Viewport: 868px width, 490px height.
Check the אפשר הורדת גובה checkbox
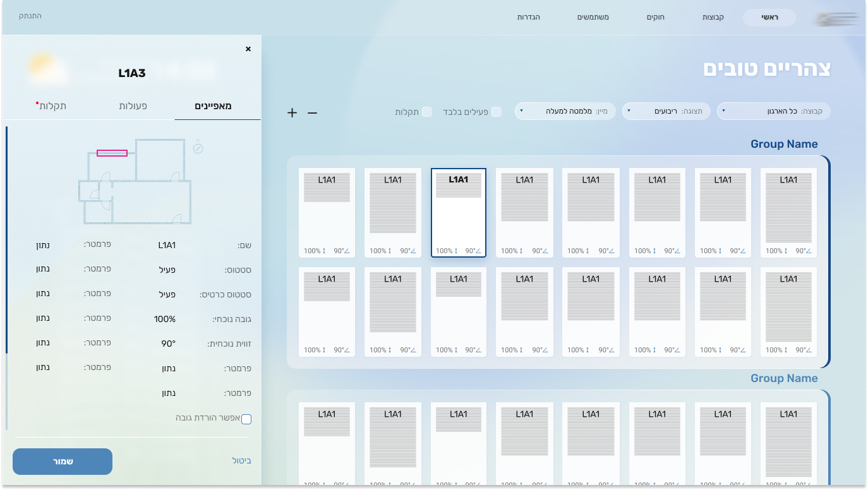(x=246, y=419)
